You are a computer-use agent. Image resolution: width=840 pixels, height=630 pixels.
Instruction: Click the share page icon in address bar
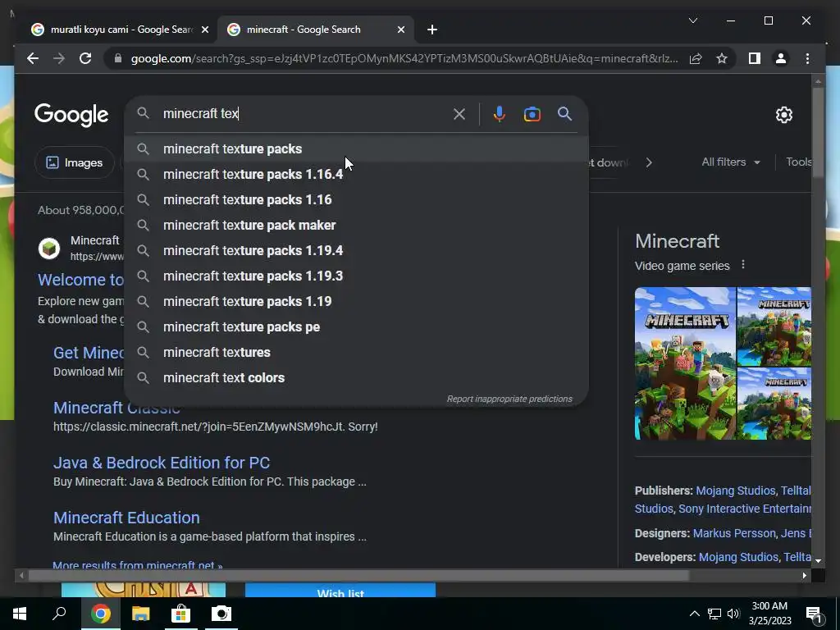click(696, 58)
